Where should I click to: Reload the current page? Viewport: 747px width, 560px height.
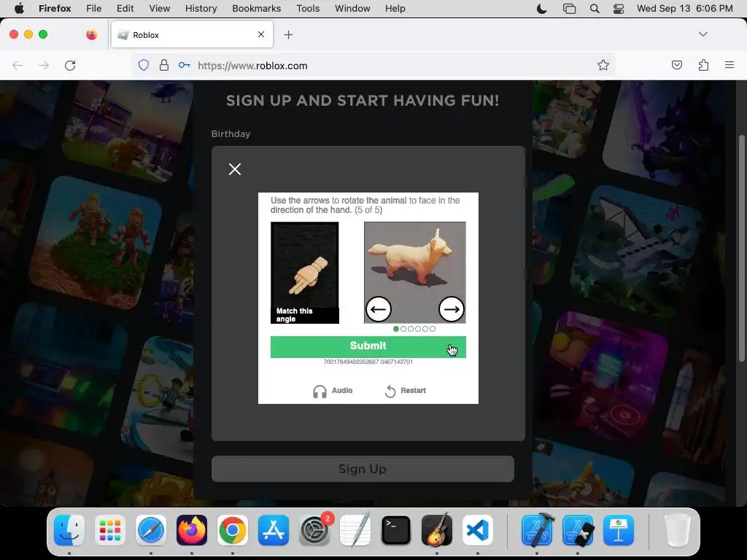(x=70, y=66)
